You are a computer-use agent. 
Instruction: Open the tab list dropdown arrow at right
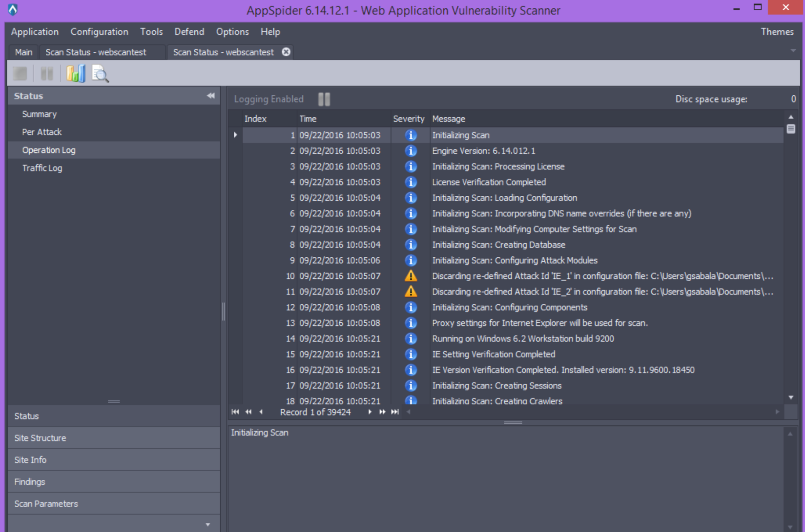[793, 51]
